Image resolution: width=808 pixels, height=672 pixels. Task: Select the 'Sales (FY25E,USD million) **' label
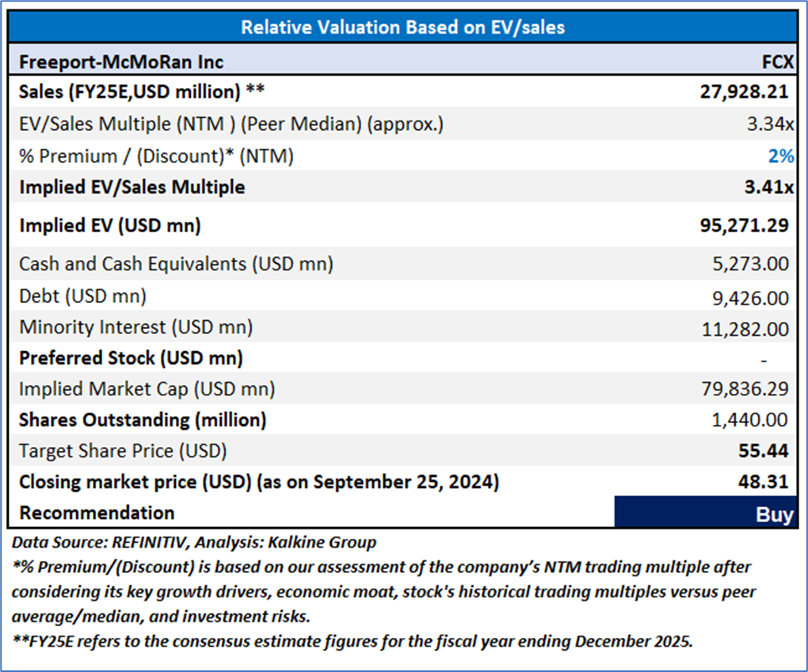click(142, 92)
